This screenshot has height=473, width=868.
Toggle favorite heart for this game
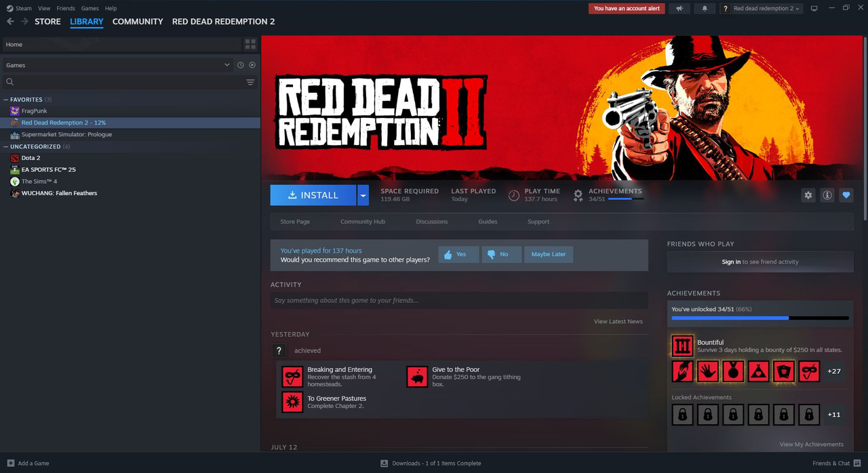click(846, 195)
